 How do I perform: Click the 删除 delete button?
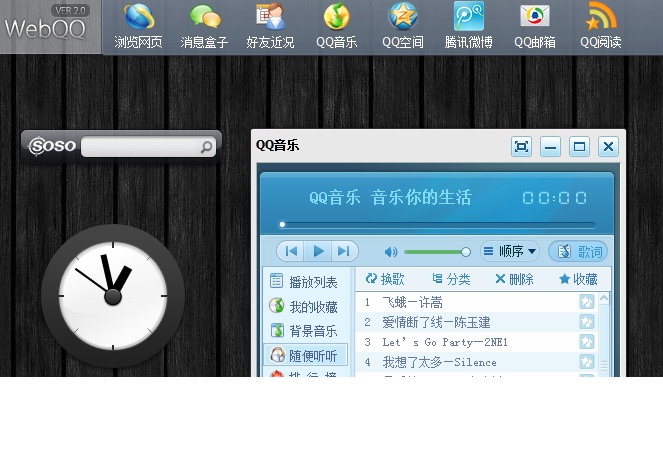click(x=514, y=279)
